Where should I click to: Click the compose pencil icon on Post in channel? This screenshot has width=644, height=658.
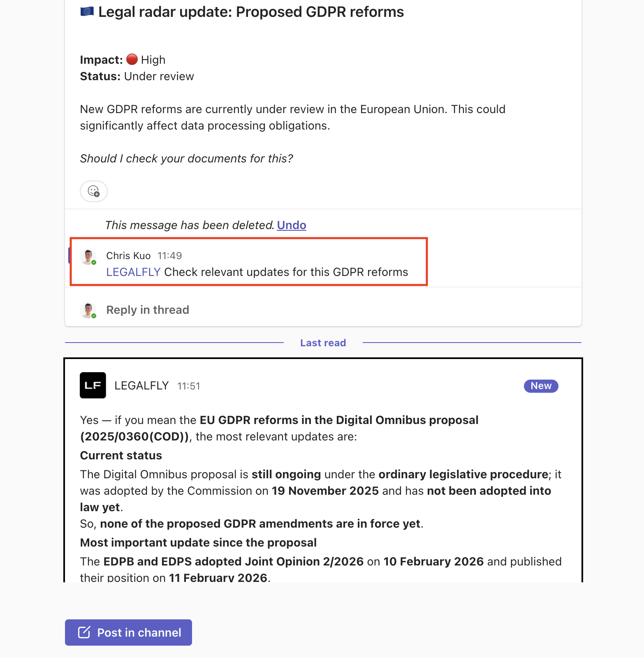(x=84, y=632)
